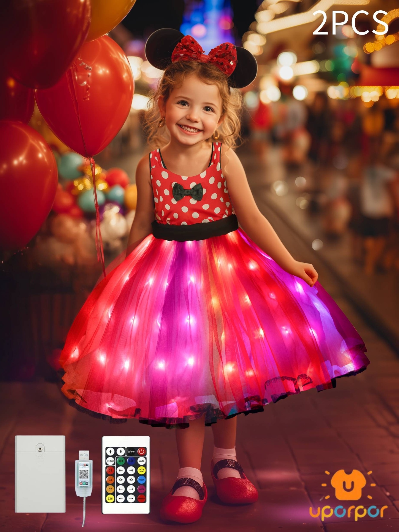Tap the right chase-waves button on the remote

coord(131,470)
